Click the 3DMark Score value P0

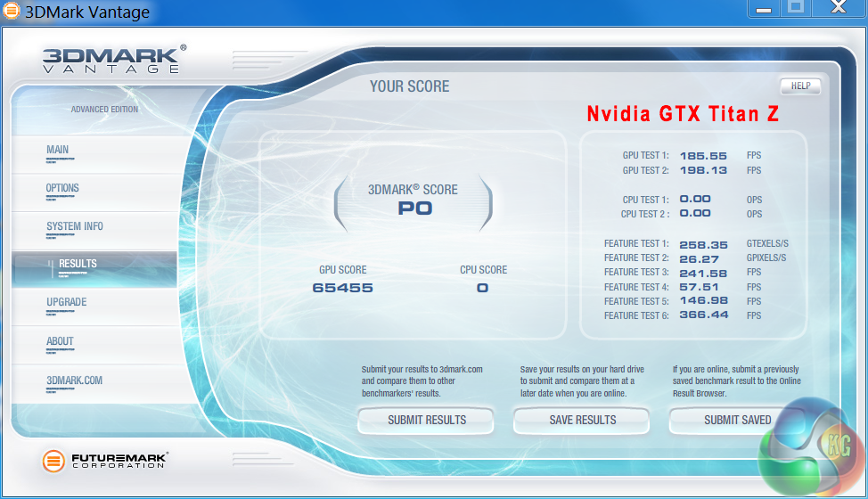point(414,209)
